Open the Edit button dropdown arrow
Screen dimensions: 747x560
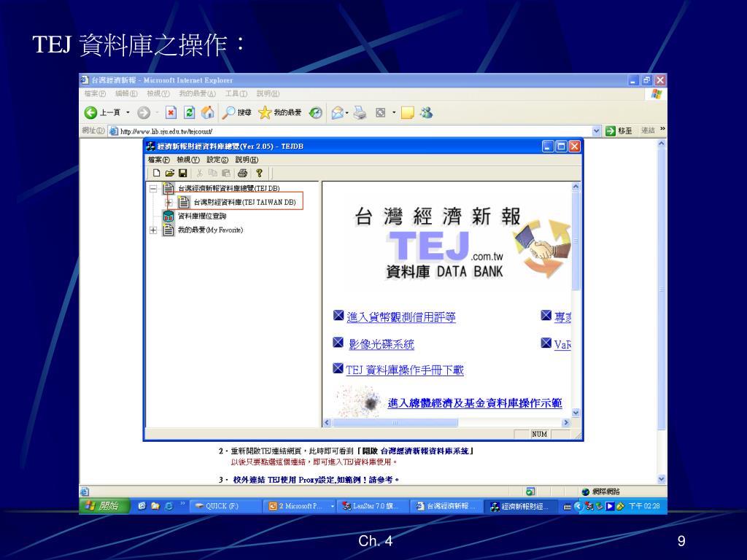click(x=393, y=113)
